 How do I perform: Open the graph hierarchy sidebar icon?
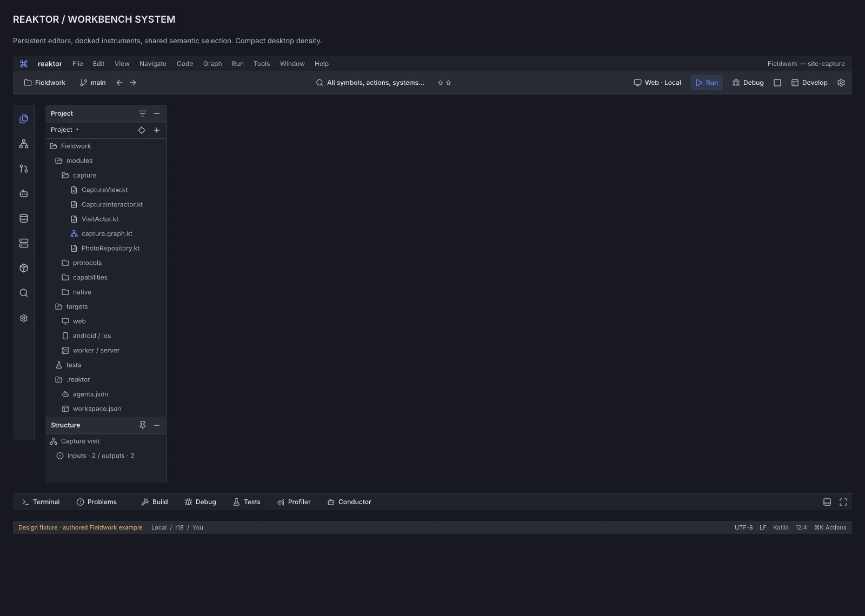[x=24, y=144]
